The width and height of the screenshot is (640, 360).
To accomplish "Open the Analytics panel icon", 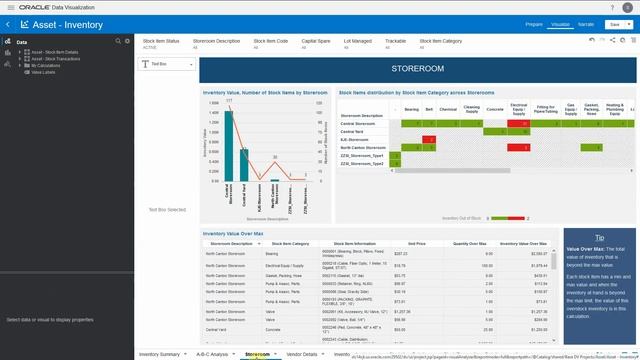I will (x=8, y=64).
